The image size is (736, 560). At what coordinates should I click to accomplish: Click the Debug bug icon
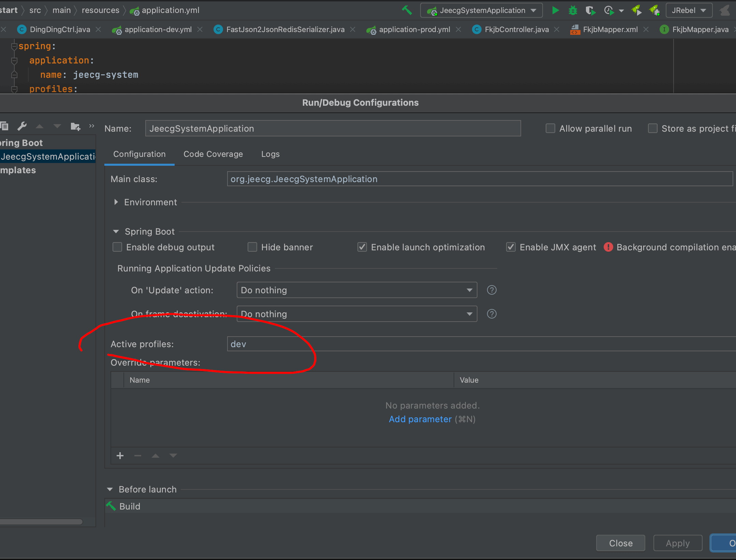(x=573, y=10)
